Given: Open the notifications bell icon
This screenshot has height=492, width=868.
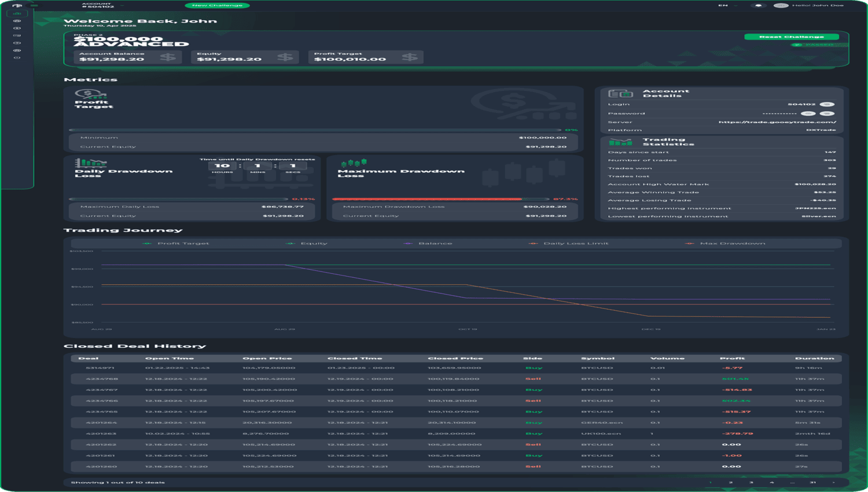Looking at the screenshot, I should pos(758,5).
